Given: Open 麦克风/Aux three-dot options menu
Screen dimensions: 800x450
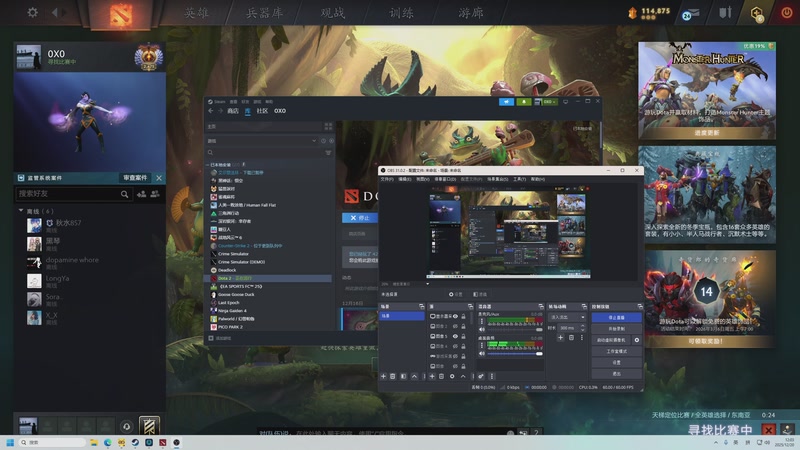Looking at the screenshot, I should pyautogui.click(x=482, y=321).
